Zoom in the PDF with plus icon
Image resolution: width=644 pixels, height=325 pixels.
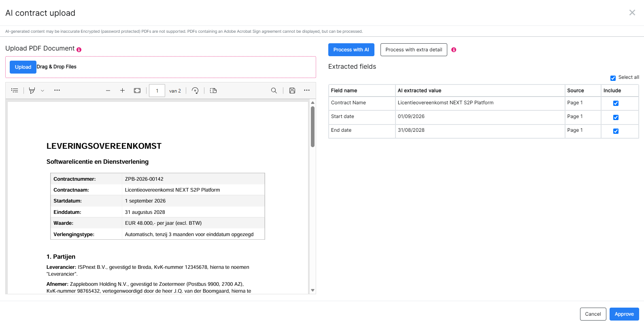click(x=122, y=91)
